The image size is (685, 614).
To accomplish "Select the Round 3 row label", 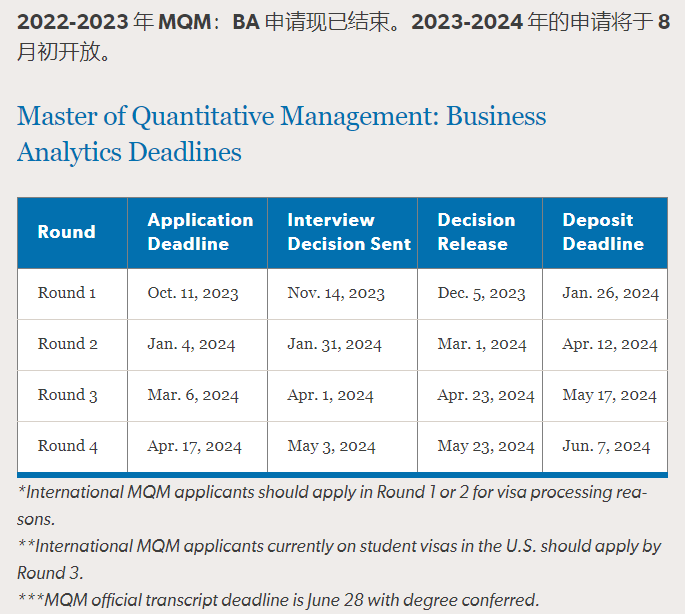I will [67, 395].
